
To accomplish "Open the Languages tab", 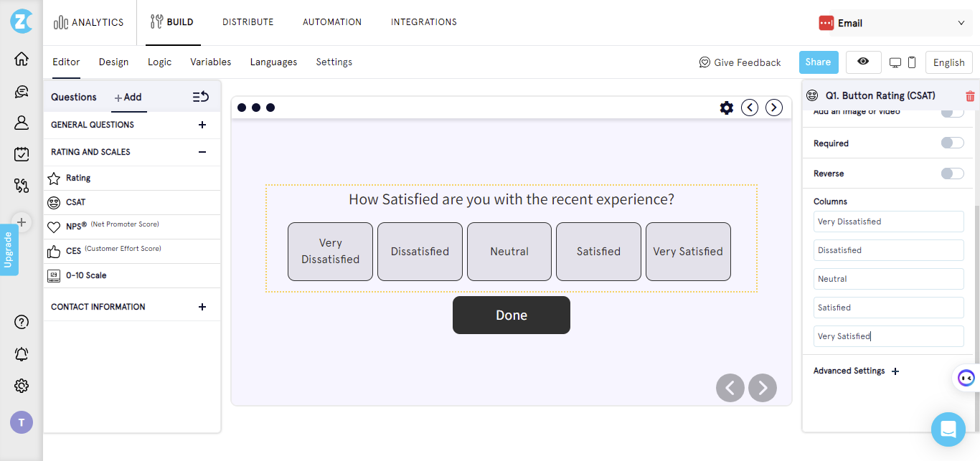I will 273,62.
